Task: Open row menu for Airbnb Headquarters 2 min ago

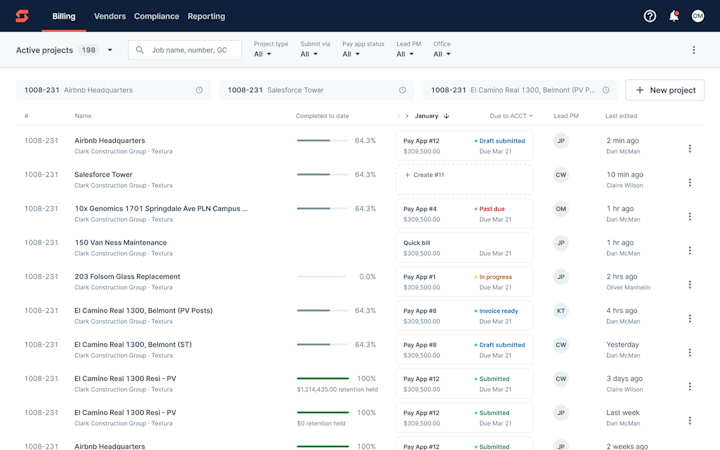Action: point(690,148)
